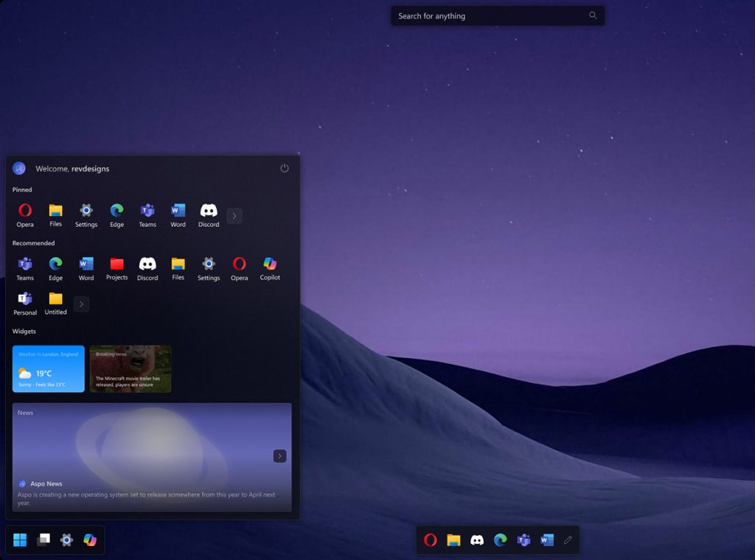Open Word from the bottom center dock

546,540
